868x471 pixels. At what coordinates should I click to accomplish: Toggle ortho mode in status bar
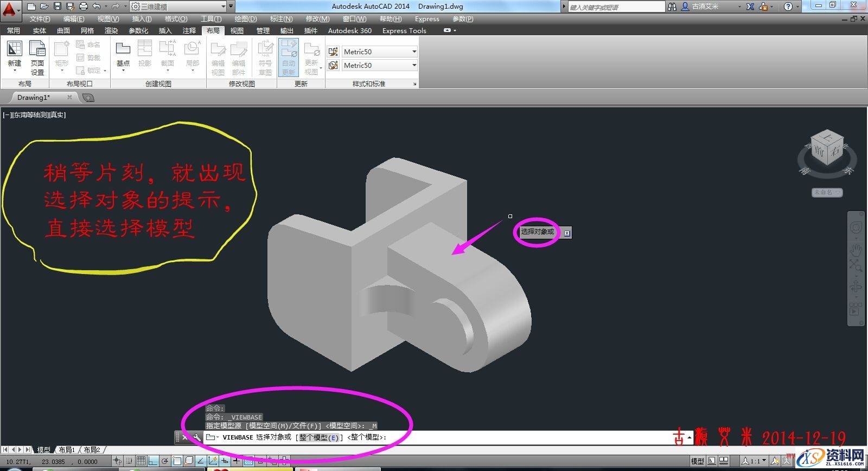point(153,461)
